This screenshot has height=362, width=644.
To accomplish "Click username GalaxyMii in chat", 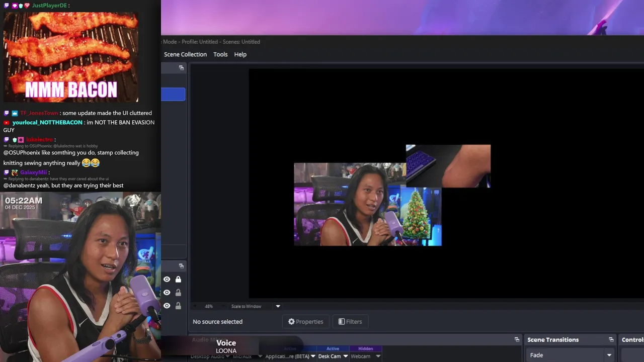I will click(x=33, y=172).
